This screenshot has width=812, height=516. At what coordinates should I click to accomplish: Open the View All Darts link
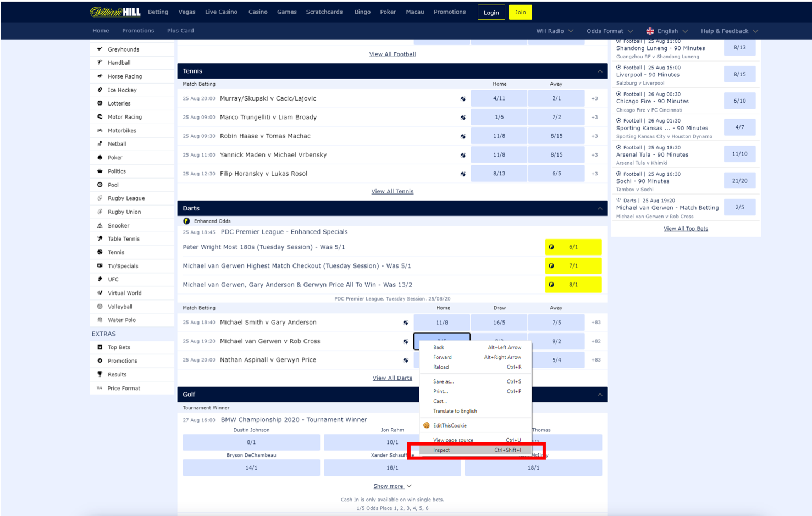point(393,378)
